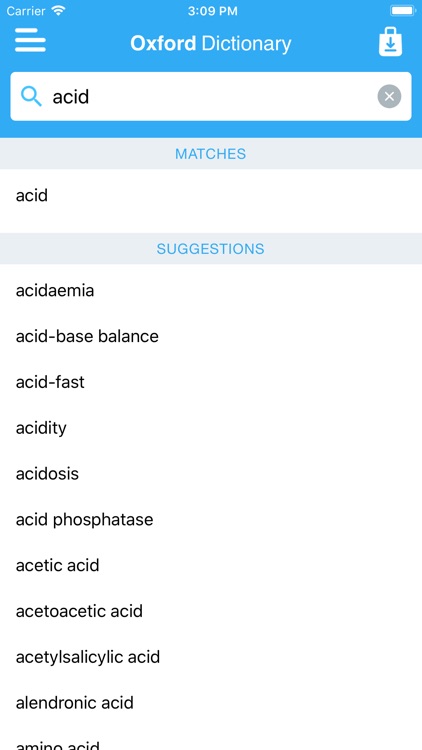The height and width of the screenshot is (750, 422).
Task: Open the download shop bag icon
Action: click(390, 42)
